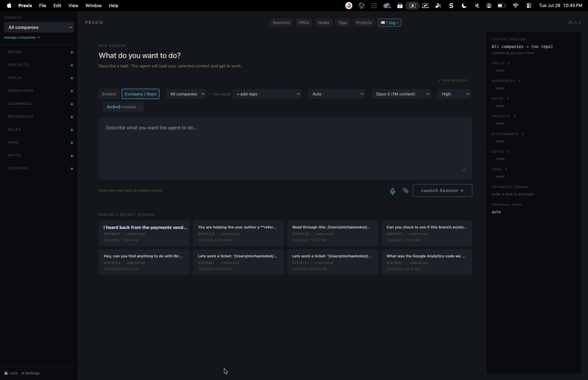Click the Launch Session button

pos(442,191)
